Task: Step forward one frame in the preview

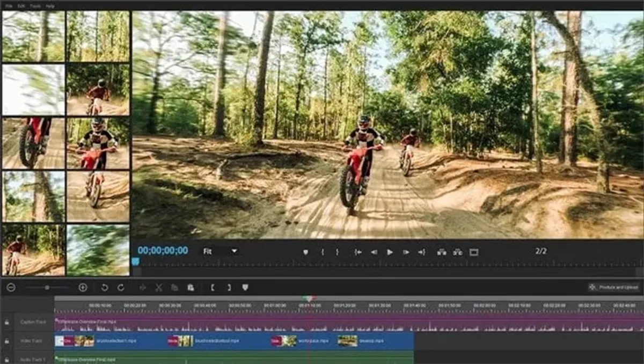Action: (x=406, y=252)
